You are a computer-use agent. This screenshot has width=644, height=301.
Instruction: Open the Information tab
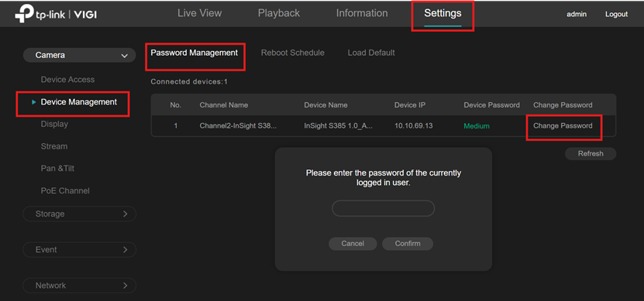click(x=362, y=13)
